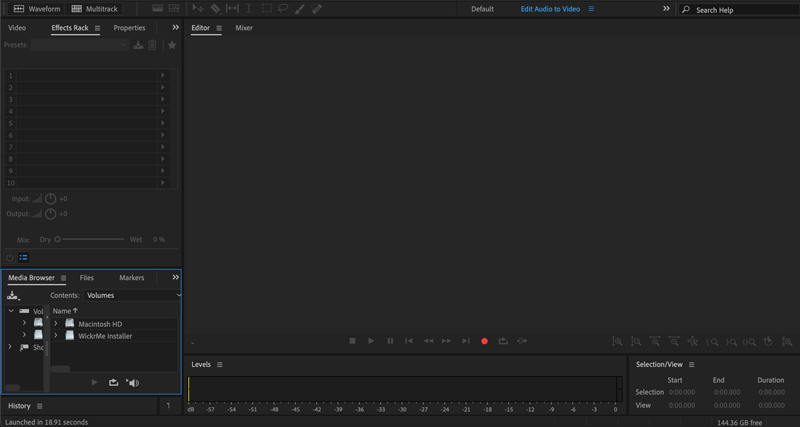Open Edit Audio to Video workspace menu
Image resolution: width=800 pixels, height=427 pixels.
591,9
